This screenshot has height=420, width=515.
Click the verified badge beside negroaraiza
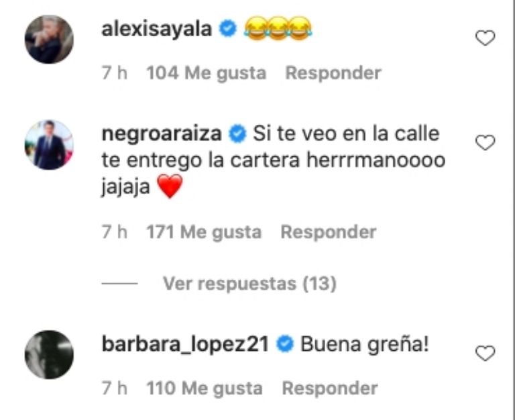(237, 134)
